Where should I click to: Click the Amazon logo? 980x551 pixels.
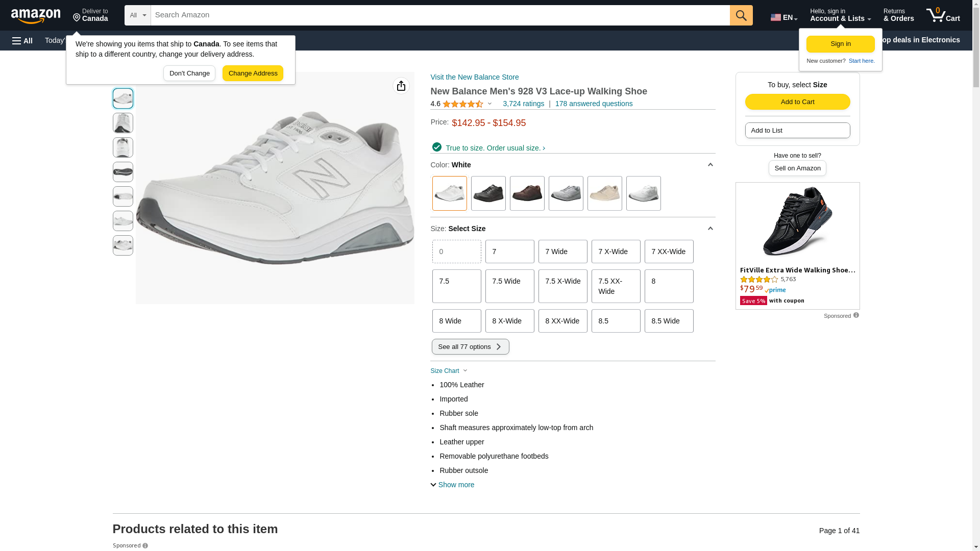pyautogui.click(x=36, y=16)
